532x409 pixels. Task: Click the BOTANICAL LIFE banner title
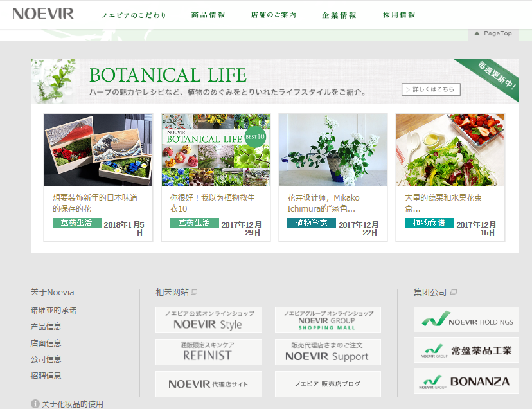(168, 75)
